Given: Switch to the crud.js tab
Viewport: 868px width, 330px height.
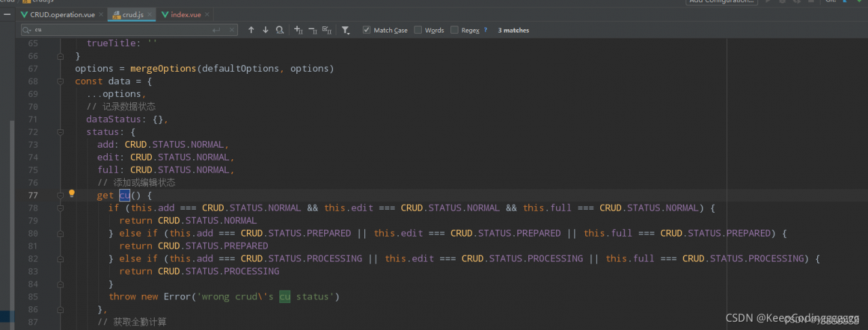Looking at the screenshot, I should 131,14.
